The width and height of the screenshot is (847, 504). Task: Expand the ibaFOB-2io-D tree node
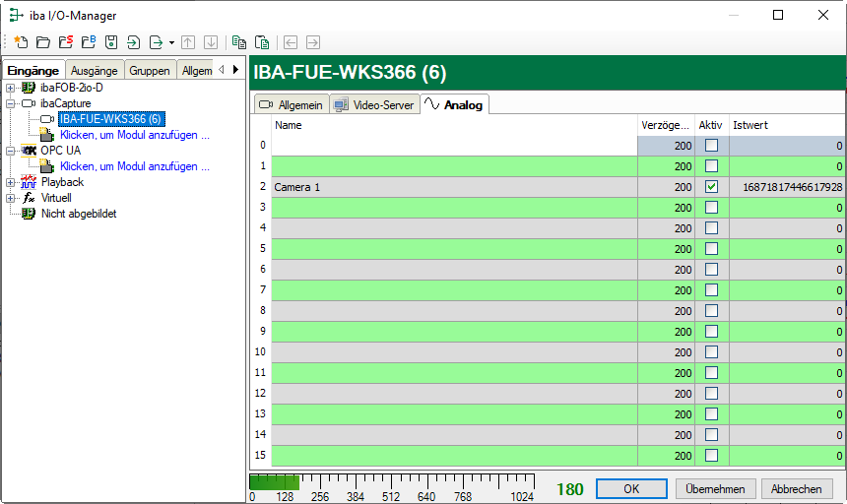click(x=11, y=88)
